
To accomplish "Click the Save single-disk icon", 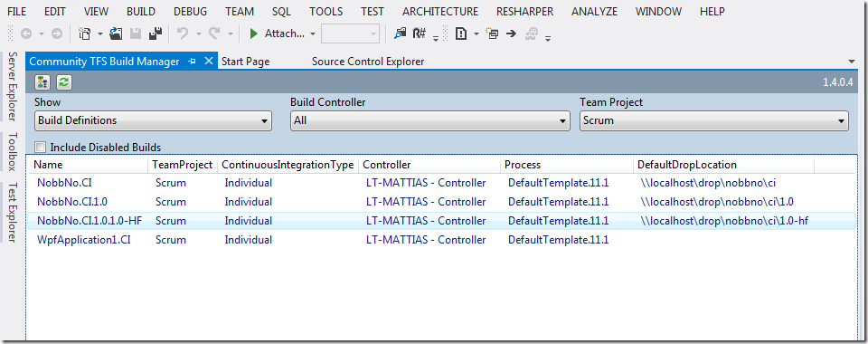I will tap(136, 33).
